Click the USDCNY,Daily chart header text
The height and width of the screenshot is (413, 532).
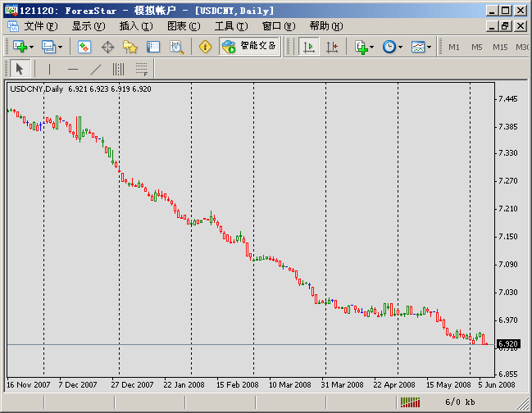click(x=36, y=89)
